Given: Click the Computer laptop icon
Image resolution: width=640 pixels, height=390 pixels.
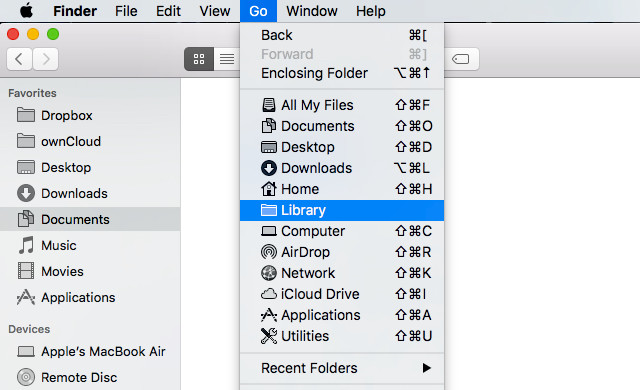Looking at the screenshot, I should (269, 231).
